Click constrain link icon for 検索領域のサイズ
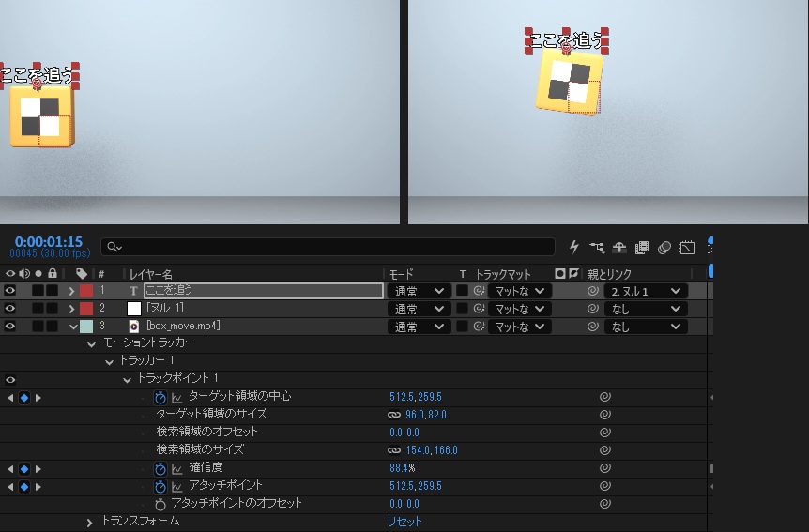This screenshot has width=809, height=532. [394, 450]
